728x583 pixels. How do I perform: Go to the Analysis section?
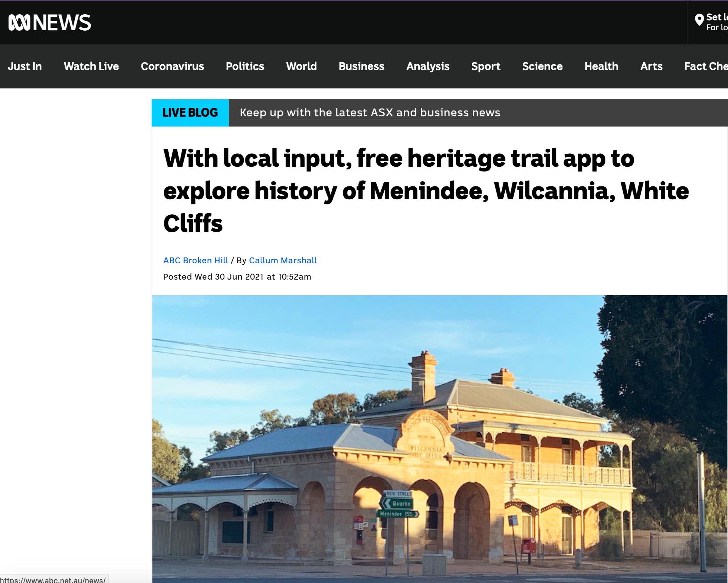pos(428,66)
